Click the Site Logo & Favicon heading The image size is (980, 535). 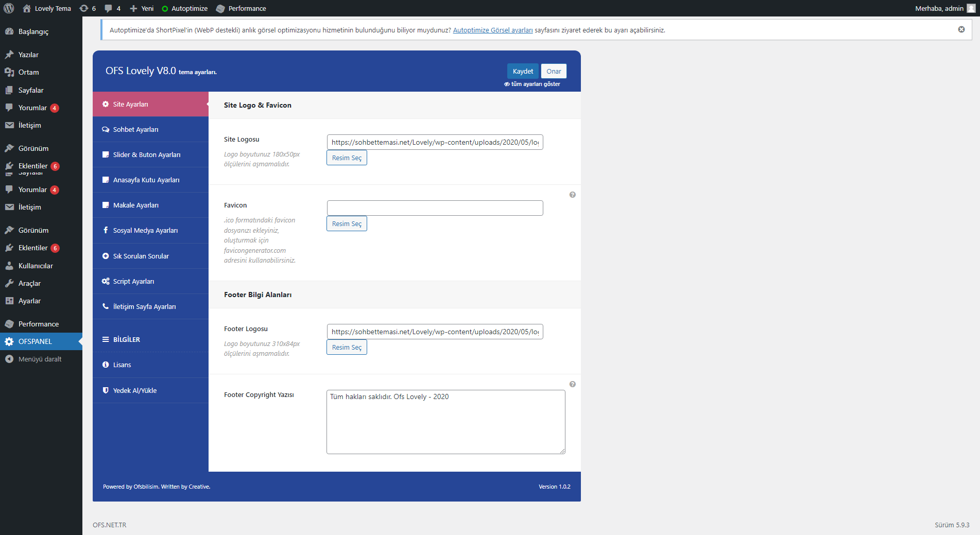257,105
